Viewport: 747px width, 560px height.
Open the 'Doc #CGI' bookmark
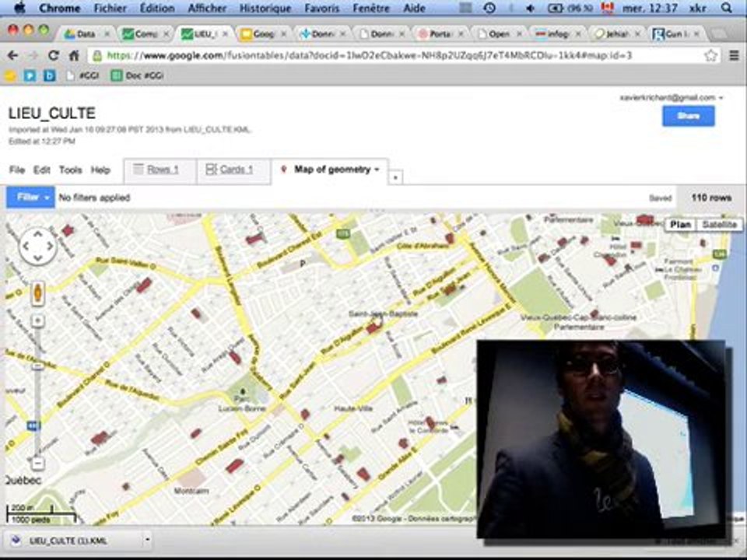point(138,75)
